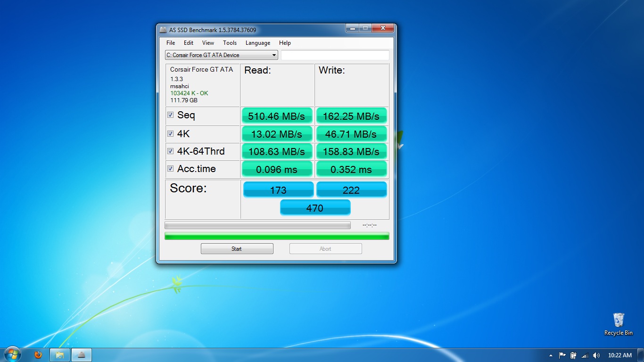Image resolution: width=644 pixels, height=362 pixels.
Task: Click the 10:22 AM taskbar clock
Action: pyautogui.click(x=620, y=355)
